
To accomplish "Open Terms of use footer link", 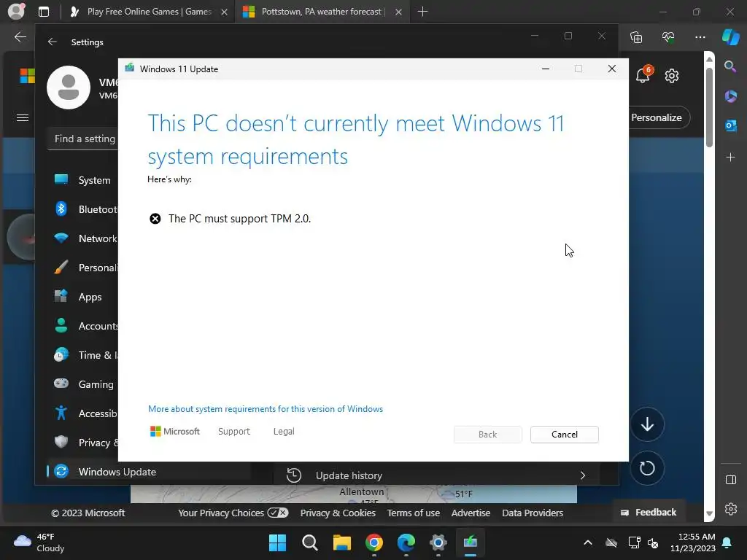I will click(413, 513).
